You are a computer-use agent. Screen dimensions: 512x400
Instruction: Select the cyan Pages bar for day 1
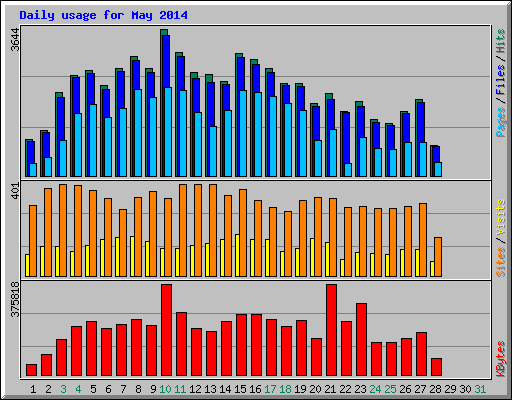click(x=33, y=170)
